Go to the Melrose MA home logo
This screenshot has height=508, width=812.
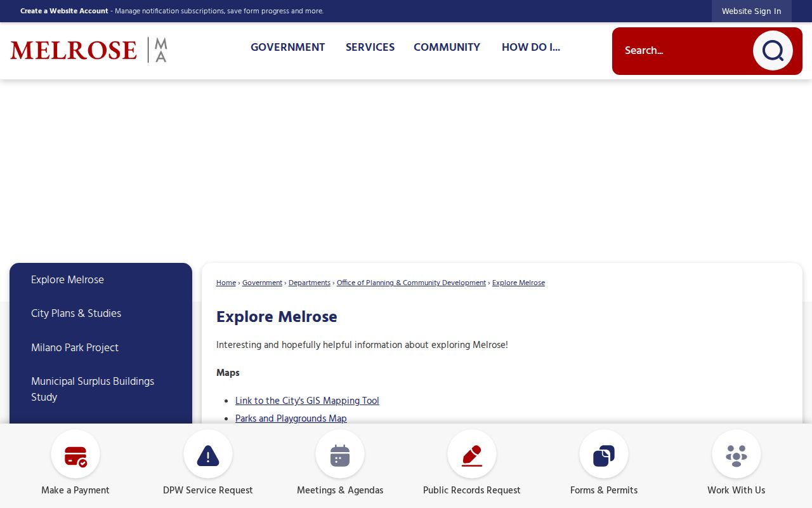[x=89, y=50]
